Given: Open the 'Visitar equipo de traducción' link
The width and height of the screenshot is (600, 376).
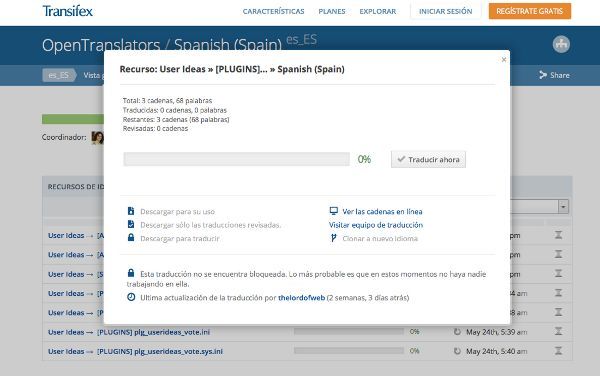Looking at the screenshot, I should click(376, 225).
